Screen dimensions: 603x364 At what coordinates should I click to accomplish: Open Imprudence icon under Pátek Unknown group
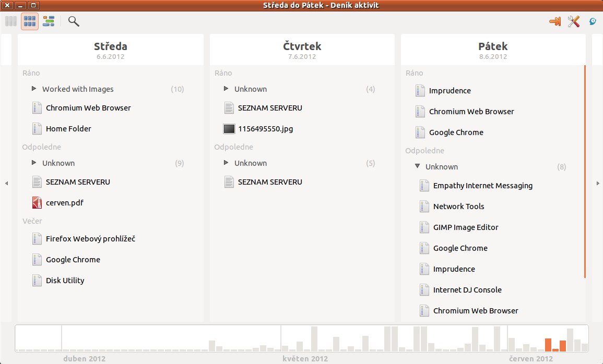[x=424, y=269]
